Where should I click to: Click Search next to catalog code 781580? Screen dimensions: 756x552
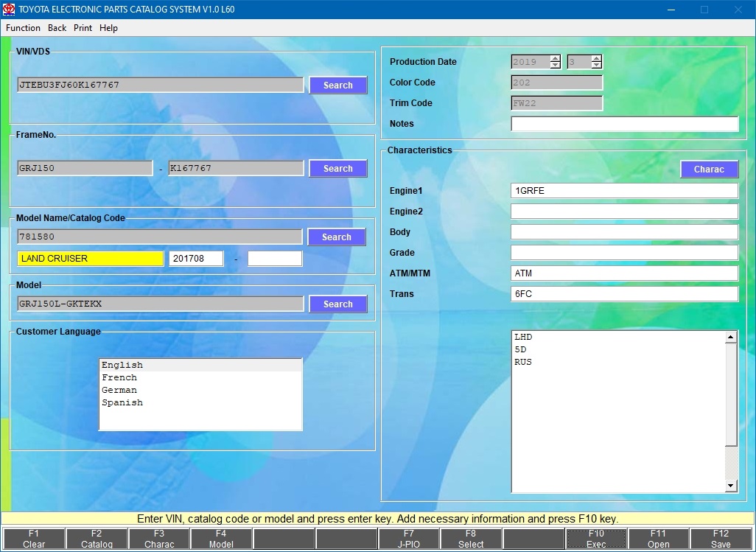tap(337, 237)
